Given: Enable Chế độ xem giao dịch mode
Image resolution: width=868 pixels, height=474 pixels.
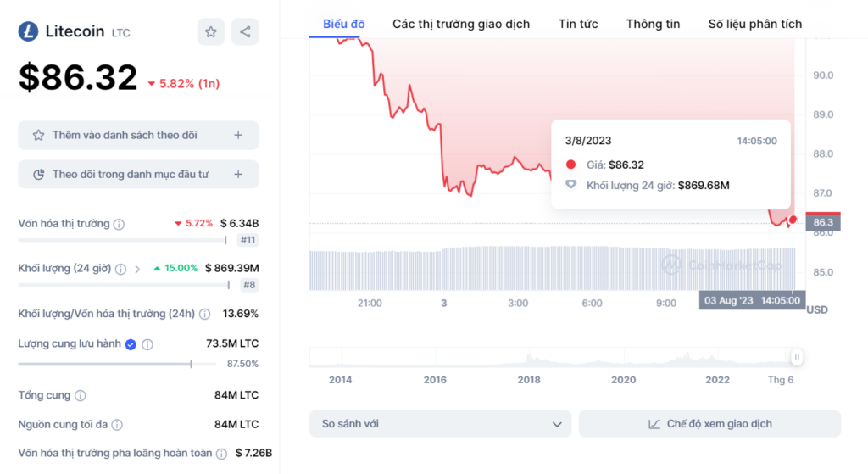Looking at the screenshot, I should (709, 424).
